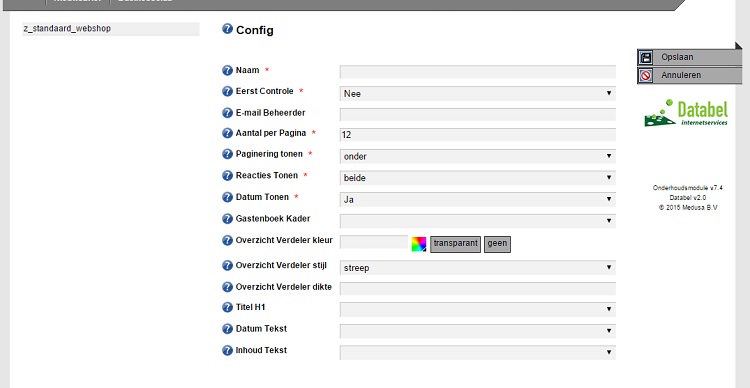Click the '© 2015 Medusa B.V' text
750x388 pixels.
(x=688, y=208)
